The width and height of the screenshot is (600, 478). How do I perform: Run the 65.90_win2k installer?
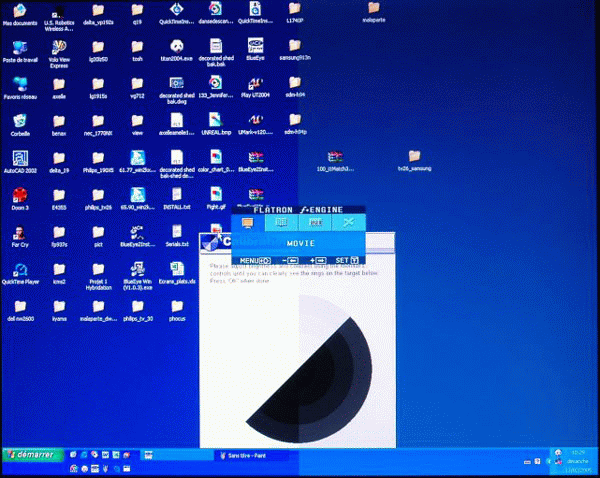click(x=137, y=199)
